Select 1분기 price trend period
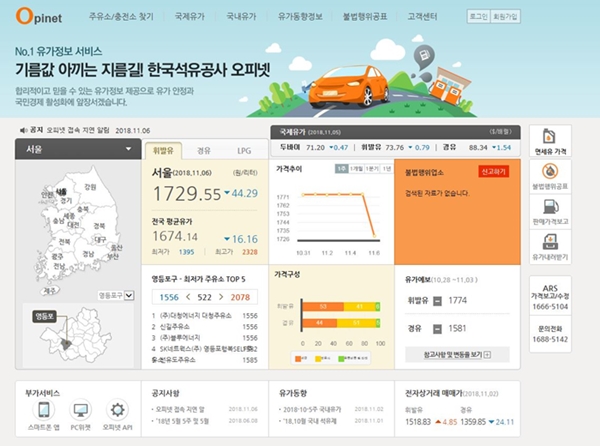The width and height of the screenshot is (600, 446). click(x=372, y=169)
